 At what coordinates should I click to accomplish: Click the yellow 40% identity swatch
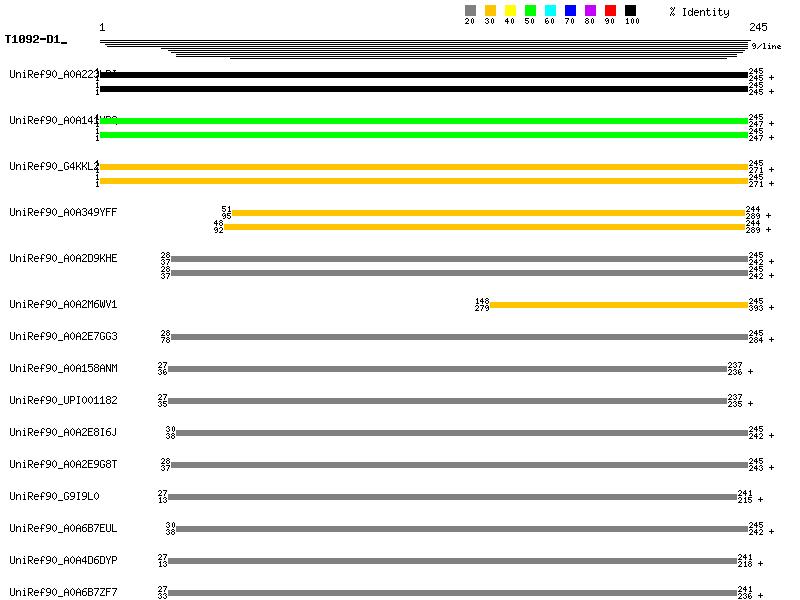click(x=510, y=11)
